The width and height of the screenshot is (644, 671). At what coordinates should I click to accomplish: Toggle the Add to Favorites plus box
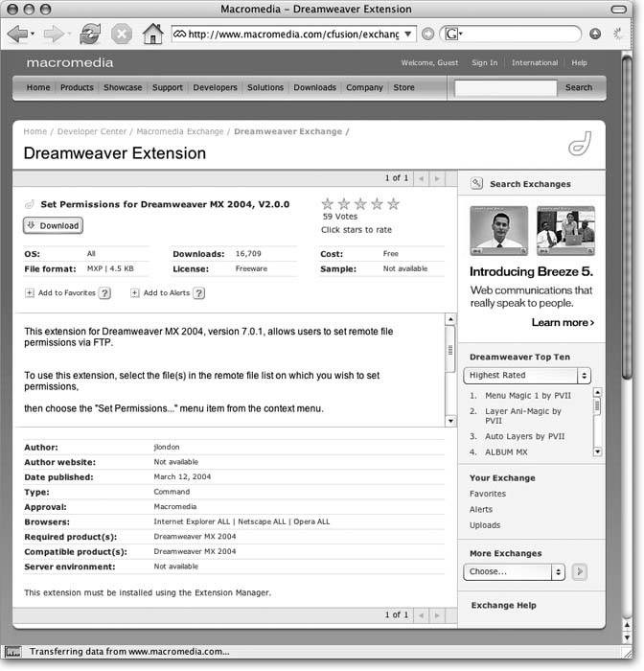point(30,293)
